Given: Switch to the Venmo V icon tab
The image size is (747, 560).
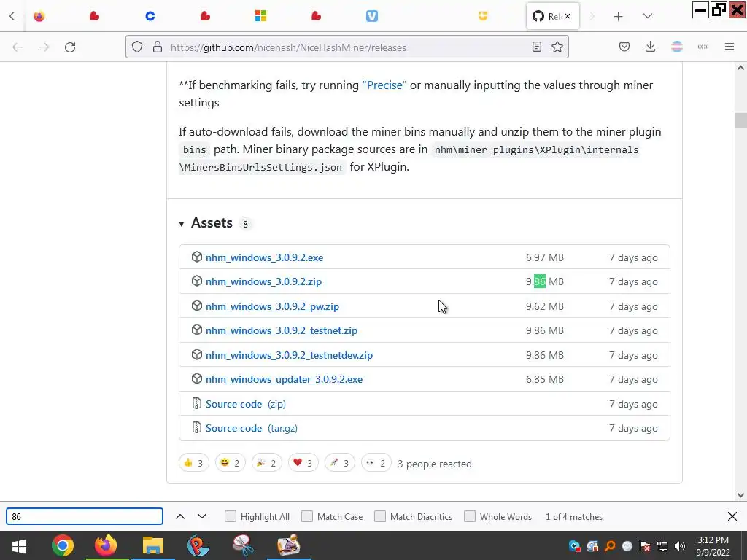Looking at the screenshot, I should [x=371, y=16].
